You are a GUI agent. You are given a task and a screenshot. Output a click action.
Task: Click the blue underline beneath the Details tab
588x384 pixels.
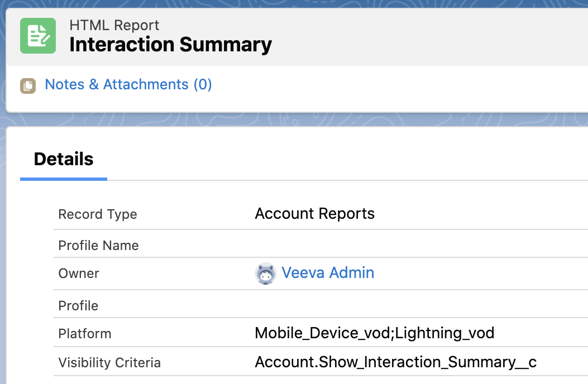click(64, 179)
